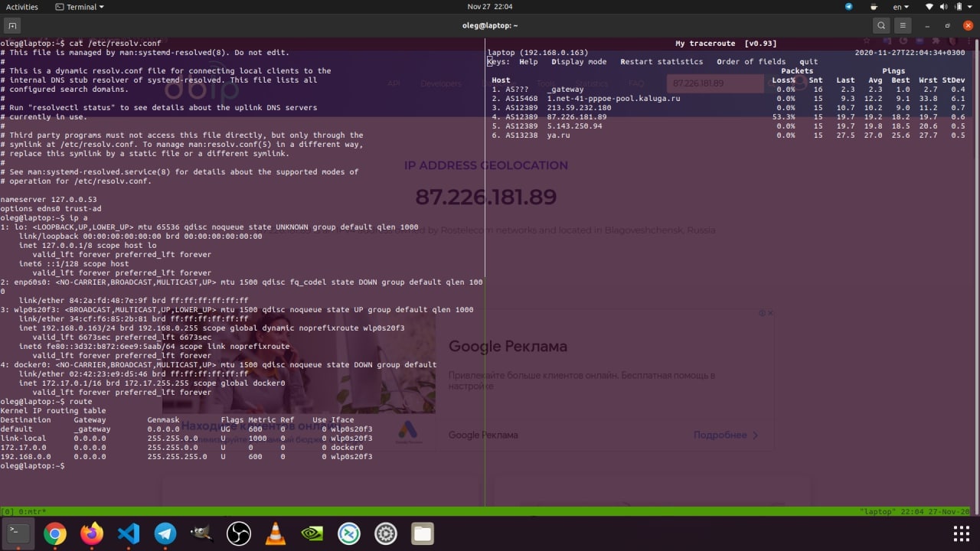
Task: Click Help in mtr keys row
Action: pyautogui.click(x=528, y=62)
